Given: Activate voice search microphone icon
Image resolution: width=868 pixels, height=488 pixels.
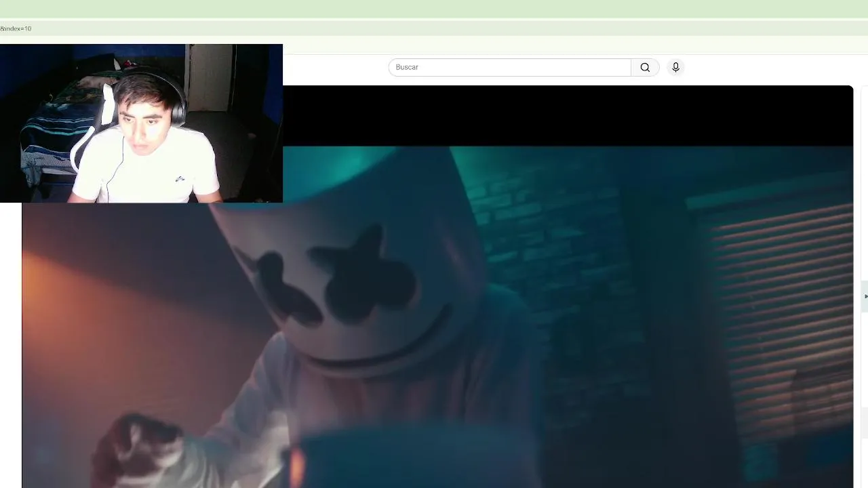Looking at the screenshot, I should click(x=675, y=67).
